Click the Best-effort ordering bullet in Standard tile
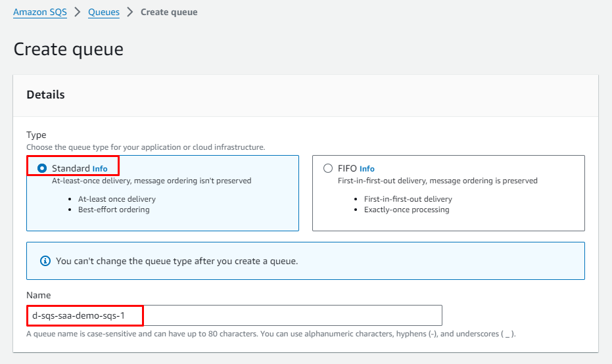 tap(114, 210)
